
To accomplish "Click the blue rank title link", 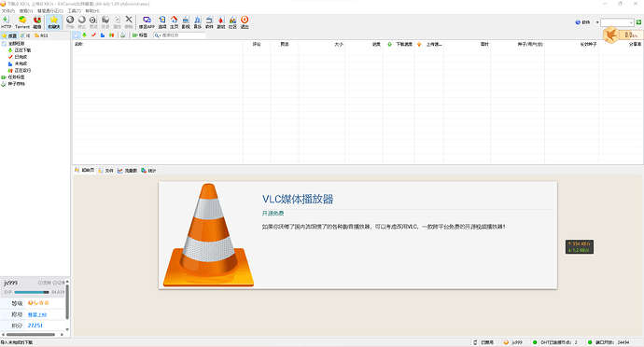I will pyautogui.click(x=37, y=314).
